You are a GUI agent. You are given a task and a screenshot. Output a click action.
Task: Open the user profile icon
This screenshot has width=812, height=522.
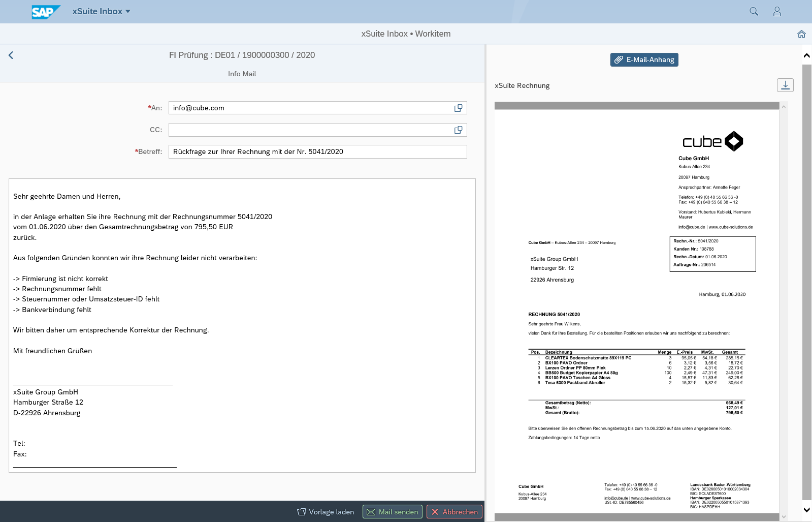point(777,11)
